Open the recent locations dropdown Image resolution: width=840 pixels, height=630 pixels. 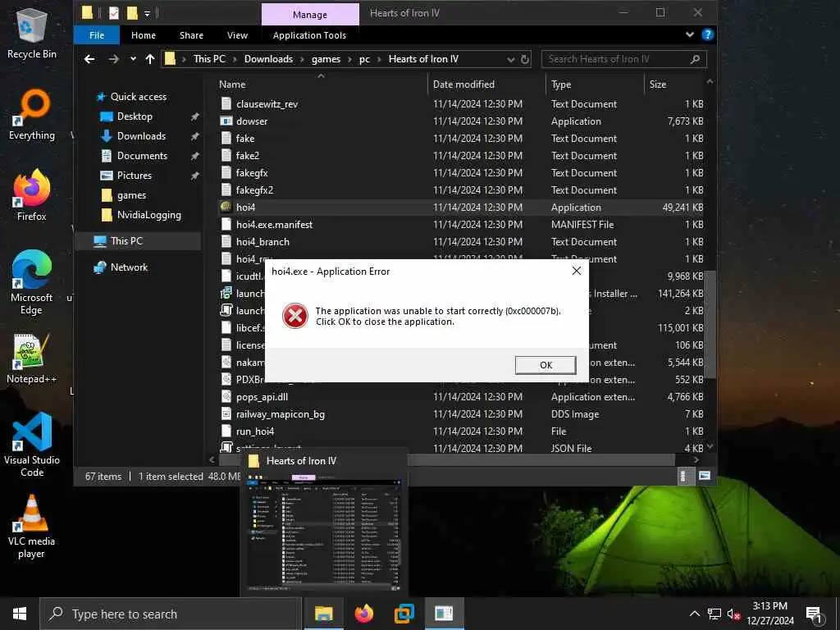click(x=133, y=59)
